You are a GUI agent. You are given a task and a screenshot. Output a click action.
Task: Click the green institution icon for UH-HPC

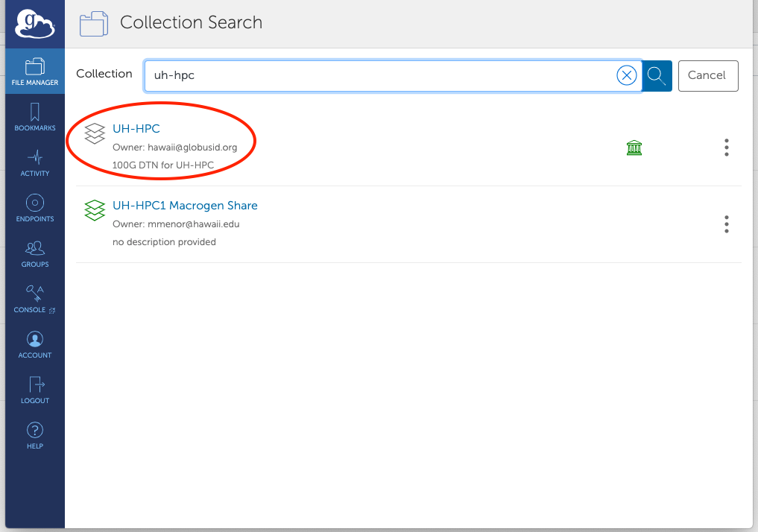[634, 148]
